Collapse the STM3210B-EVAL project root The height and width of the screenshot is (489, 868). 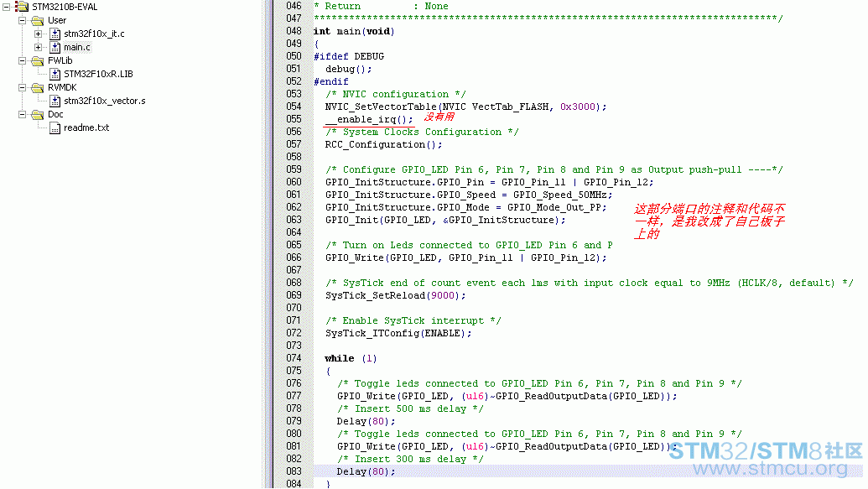(6, 8)
